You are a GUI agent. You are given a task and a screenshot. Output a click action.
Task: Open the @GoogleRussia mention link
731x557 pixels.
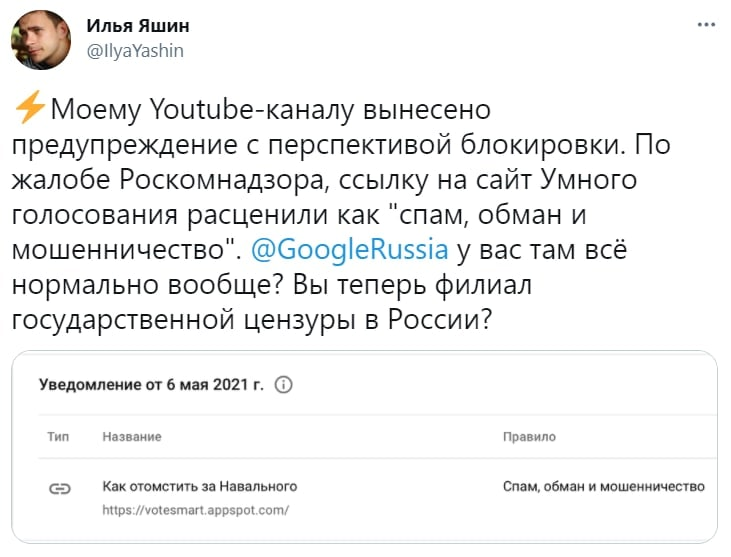[350, 249]
